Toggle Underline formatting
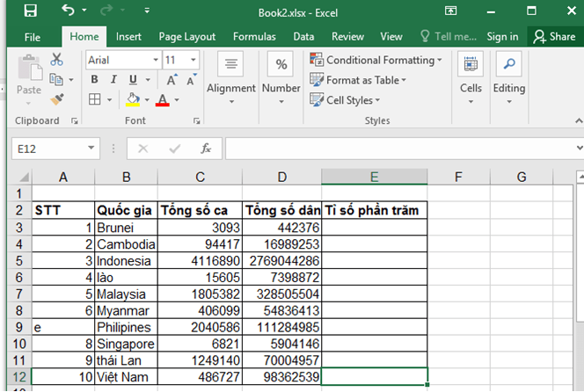 click(135, 80)
